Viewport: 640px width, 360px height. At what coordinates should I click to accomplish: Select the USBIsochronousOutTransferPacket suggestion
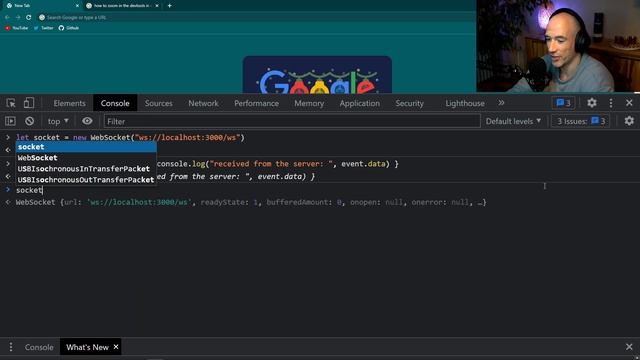[x=86, y=180]
